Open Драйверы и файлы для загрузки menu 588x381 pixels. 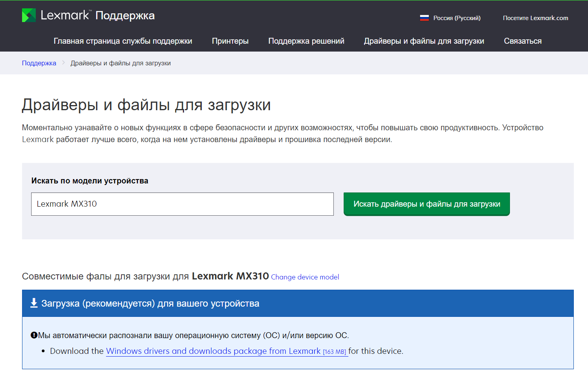point(424,41)
